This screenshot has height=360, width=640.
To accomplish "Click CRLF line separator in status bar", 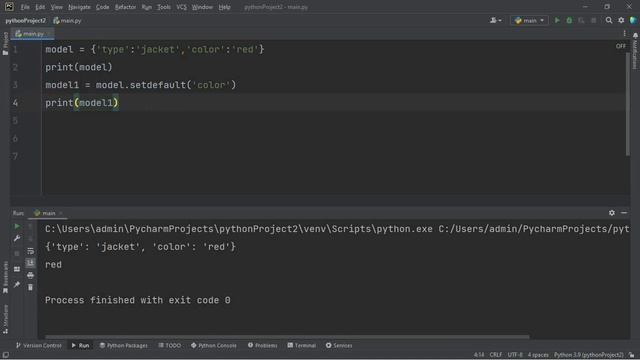I will tap(496, 355).
